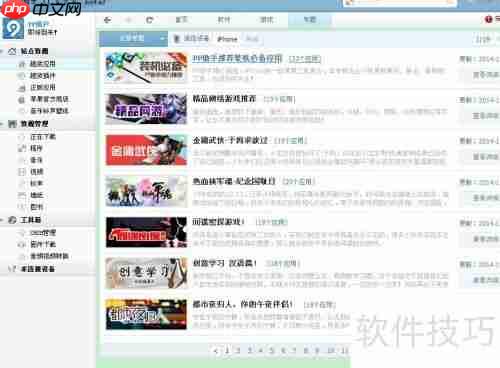Go to pagination page 5

(x=272, y=350)
